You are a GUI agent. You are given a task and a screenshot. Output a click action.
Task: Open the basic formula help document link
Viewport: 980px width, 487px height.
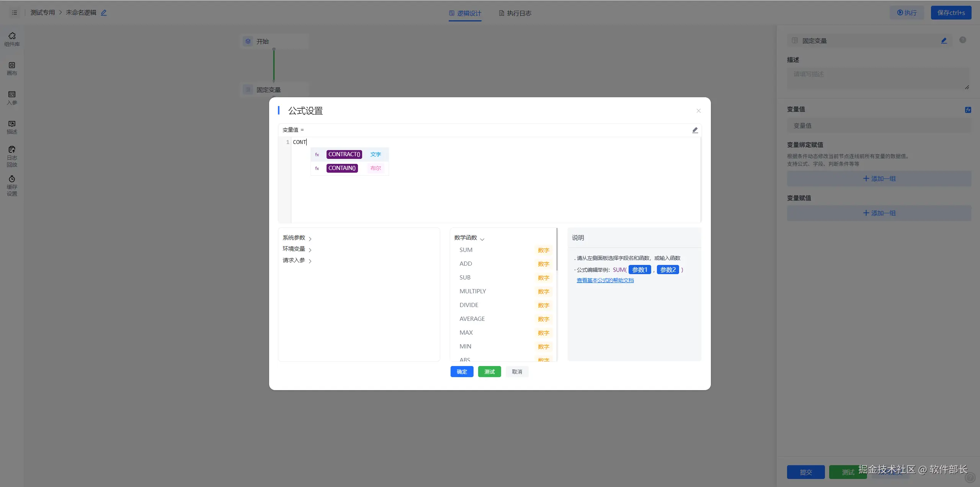coord(605,280)
